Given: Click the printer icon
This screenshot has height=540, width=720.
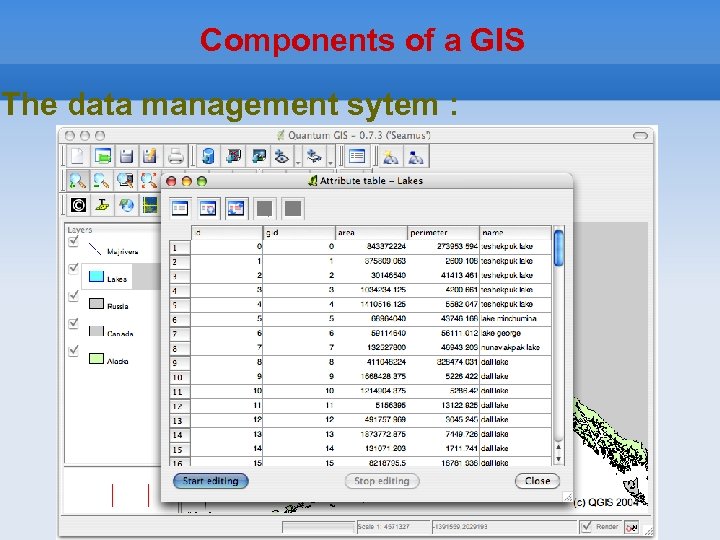Looking at the screenshot, I should point(175,156).
